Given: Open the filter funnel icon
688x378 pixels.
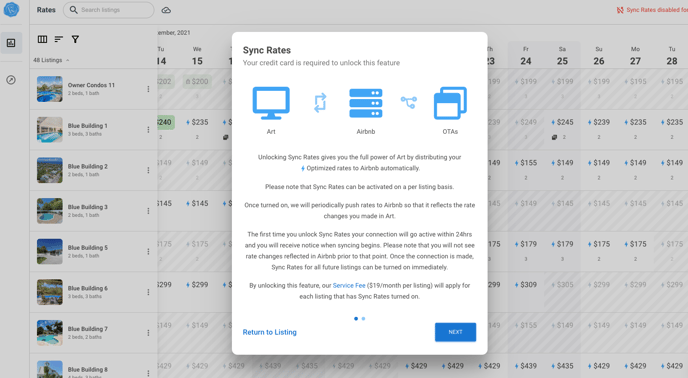Looking at the screenshot, I should point(75,40).
